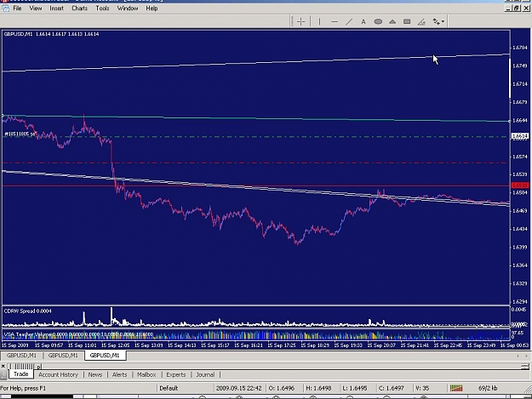Viewport: 532px width, 399px height.
Task: Select the Horizontal Line drawing tool
Action: (335, 22)
